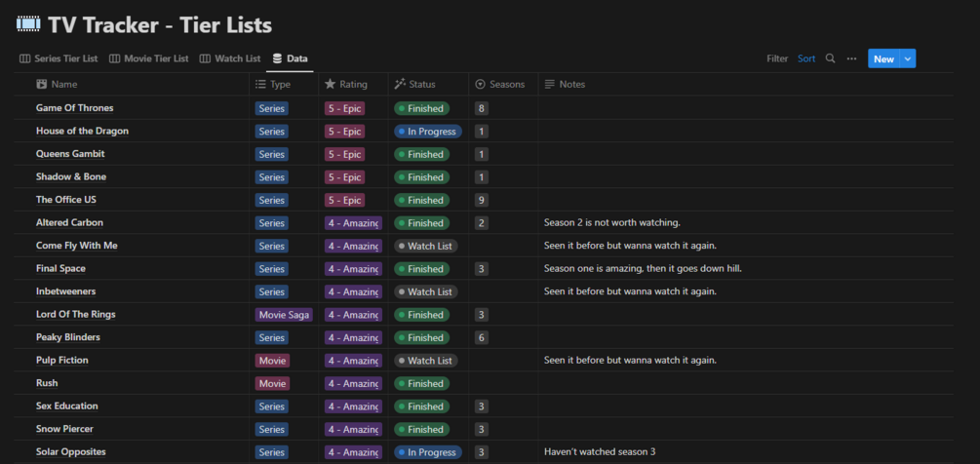Click the board icon of Series Tier List
Image resolution: width=980 pixels, height=464 pixels.
pos(25,58)
